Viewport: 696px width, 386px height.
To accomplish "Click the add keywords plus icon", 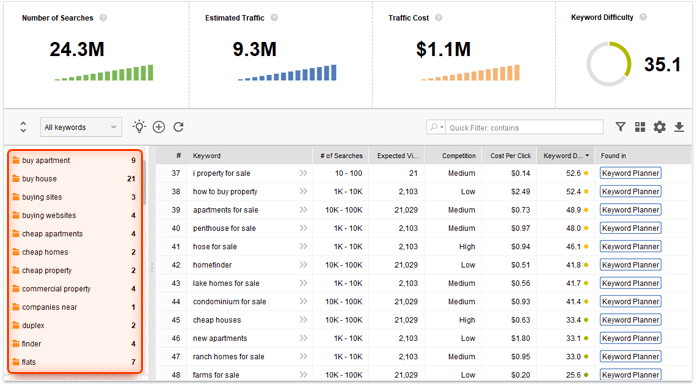I will coord(159,127).
